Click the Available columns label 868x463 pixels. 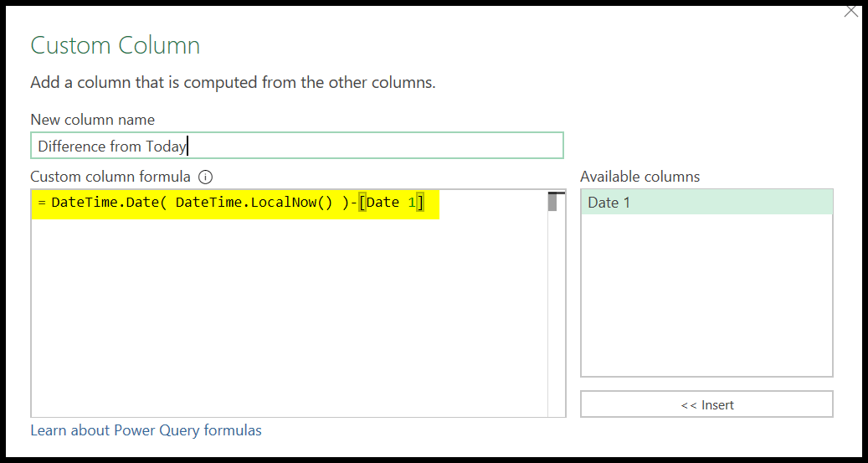click(640, 177)
